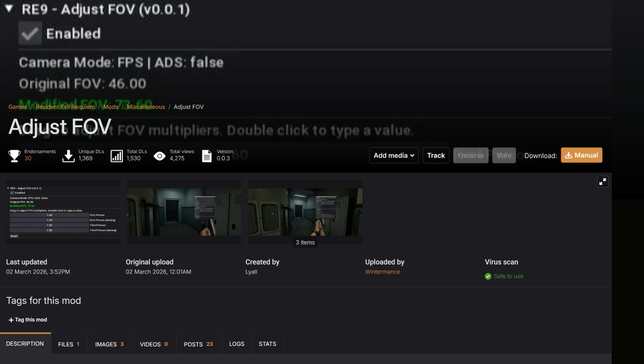644x364 pixels.
Task: Open the Mods breadcrumb link
Action: pyautogui.click(x=111, y=107)
